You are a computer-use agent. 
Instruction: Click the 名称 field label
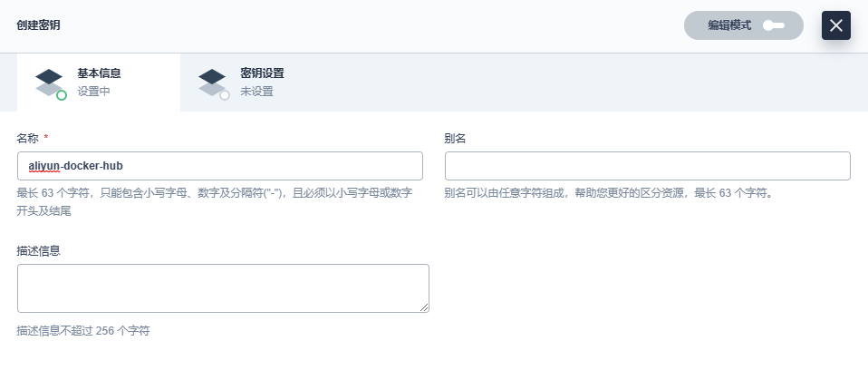[28, 138]
